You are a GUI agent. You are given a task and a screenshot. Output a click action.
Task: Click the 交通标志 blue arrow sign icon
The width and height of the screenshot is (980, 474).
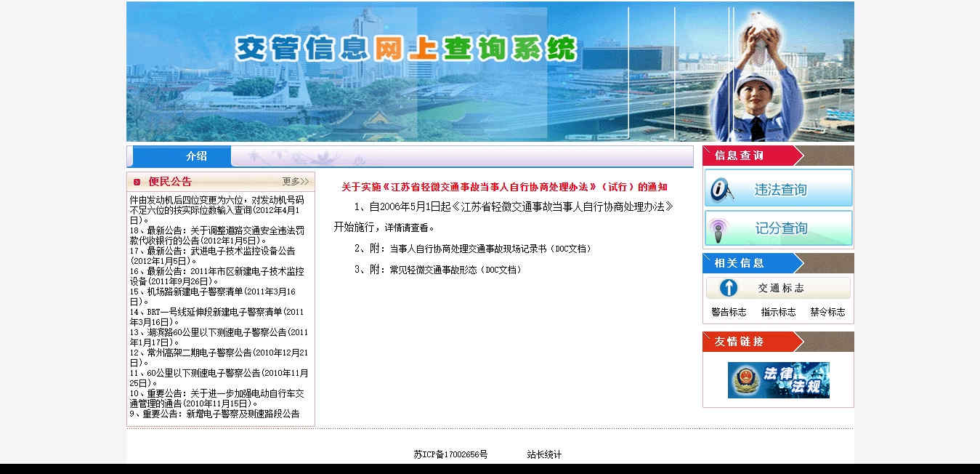[x=729, y=288]
